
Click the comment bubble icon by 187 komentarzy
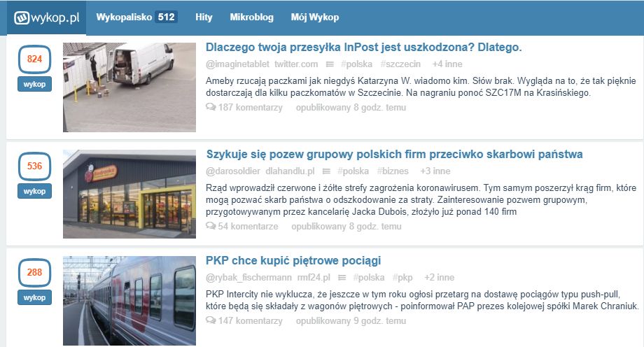211,107
